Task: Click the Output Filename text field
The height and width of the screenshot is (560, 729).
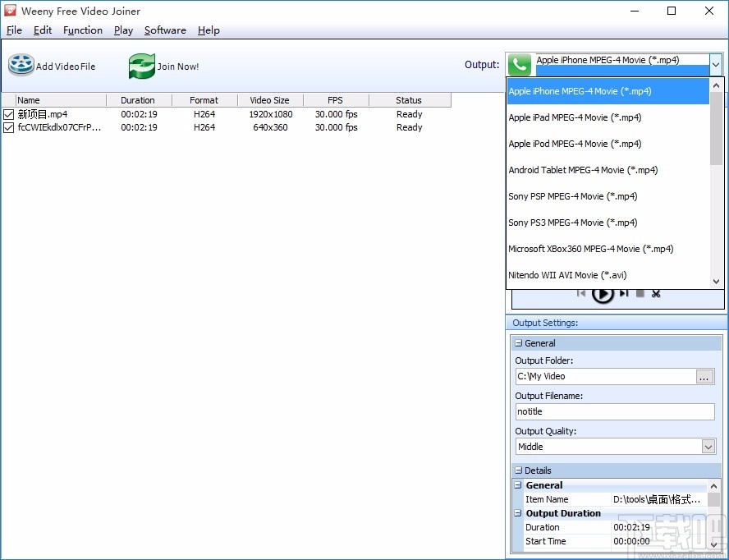Action: (614, 411)
